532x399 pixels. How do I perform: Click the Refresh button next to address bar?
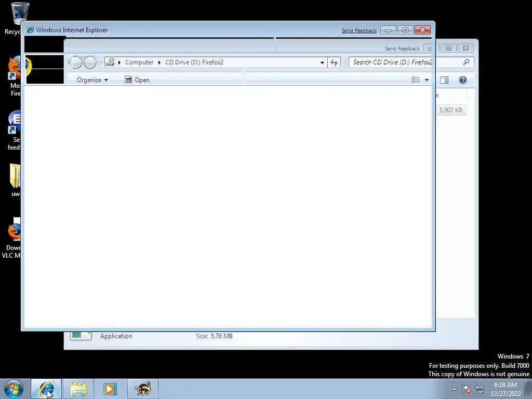pyautogui.click(x=334, y=62)
